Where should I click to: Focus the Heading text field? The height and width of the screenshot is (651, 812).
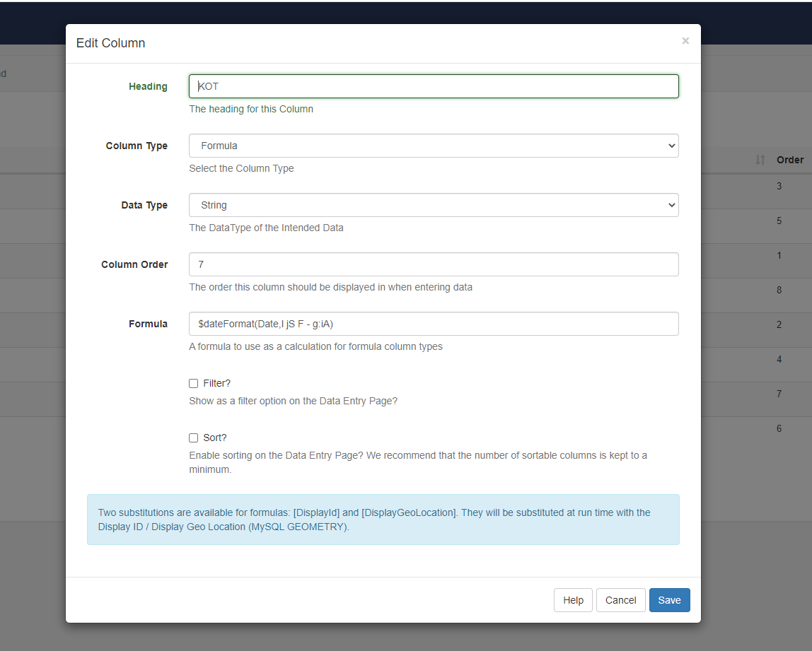pyautogui.click(x=433, y=86)
